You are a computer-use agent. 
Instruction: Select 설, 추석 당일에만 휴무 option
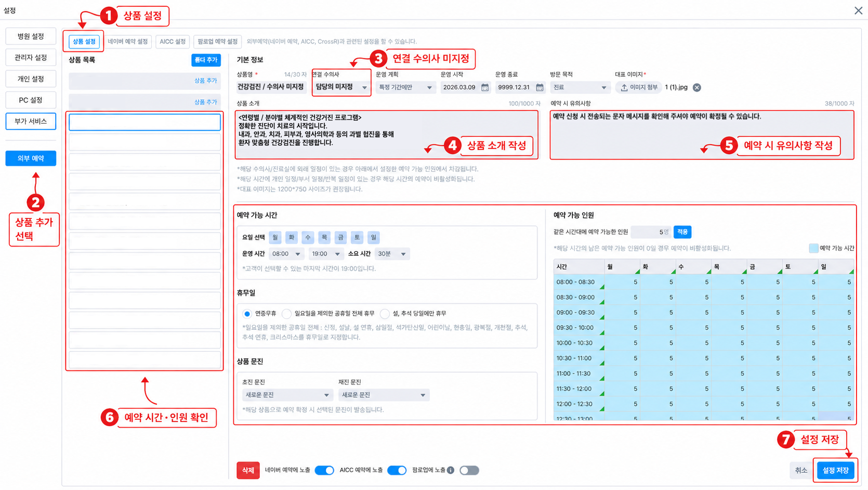(385, 314)
